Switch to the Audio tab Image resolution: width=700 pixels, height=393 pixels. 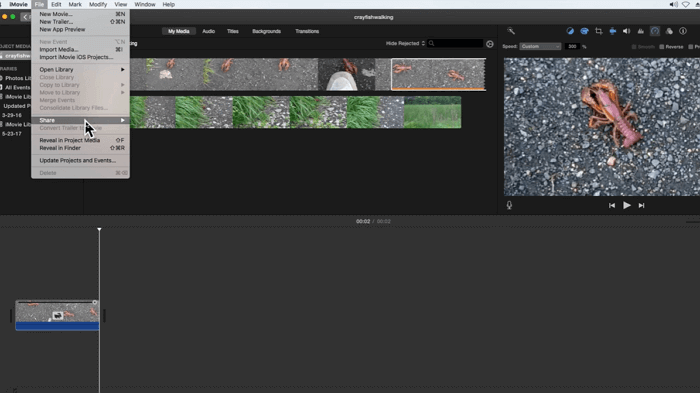pos(208,31)
